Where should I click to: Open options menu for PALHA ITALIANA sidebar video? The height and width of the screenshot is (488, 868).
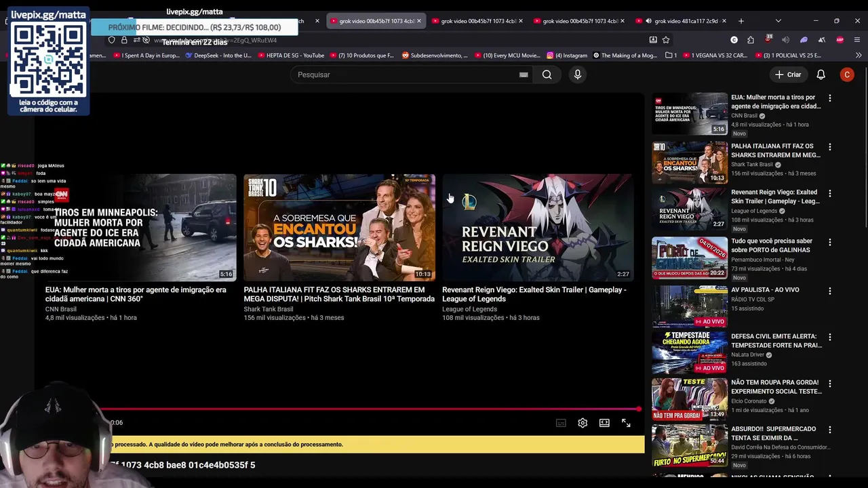point(829,147)
